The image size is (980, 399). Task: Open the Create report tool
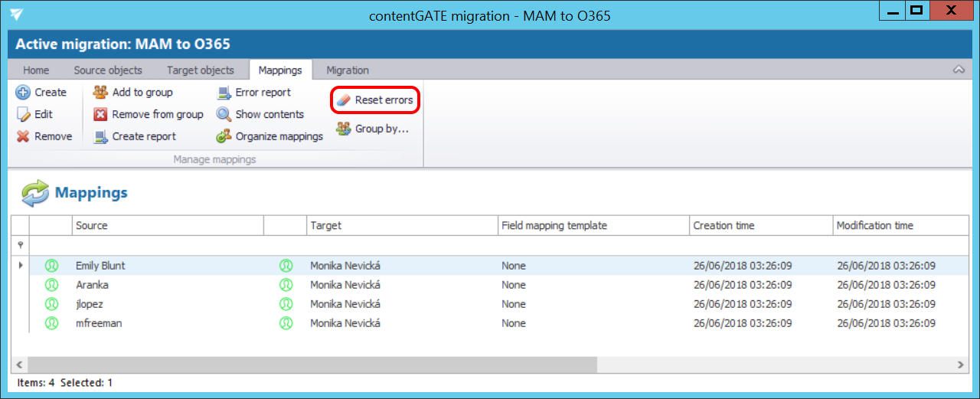pyautogui.click(x=100, y=137)
